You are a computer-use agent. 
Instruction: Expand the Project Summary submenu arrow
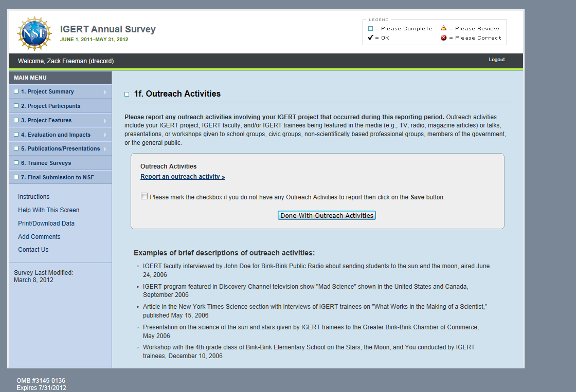(105, 92)
